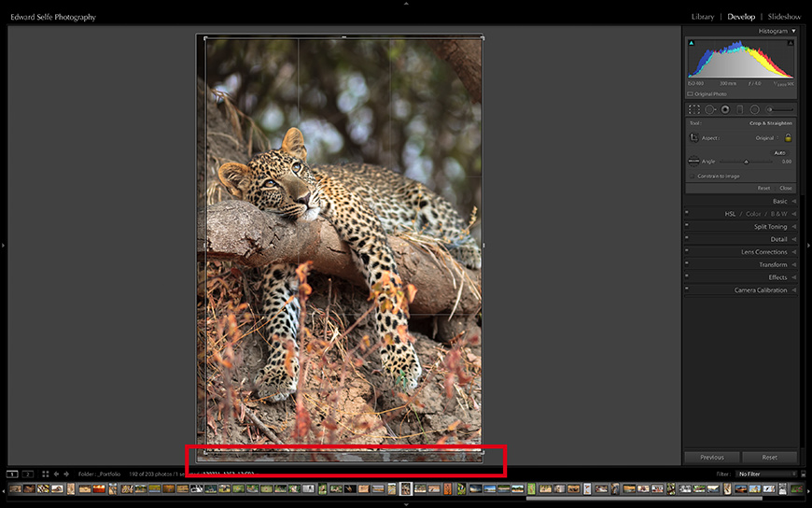Image resolution: width=812 pixels, height=508 pixels.
Task: Go forward using the right arrow icon
Action: click(66, 473)
